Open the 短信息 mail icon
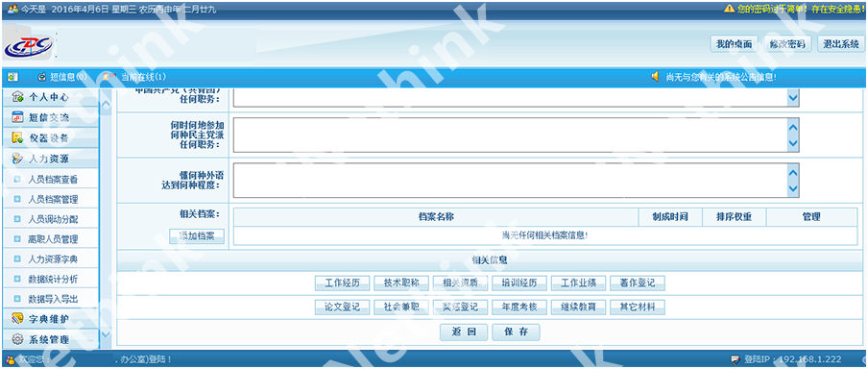Screen dimensions: 868x369 (41, 77)
